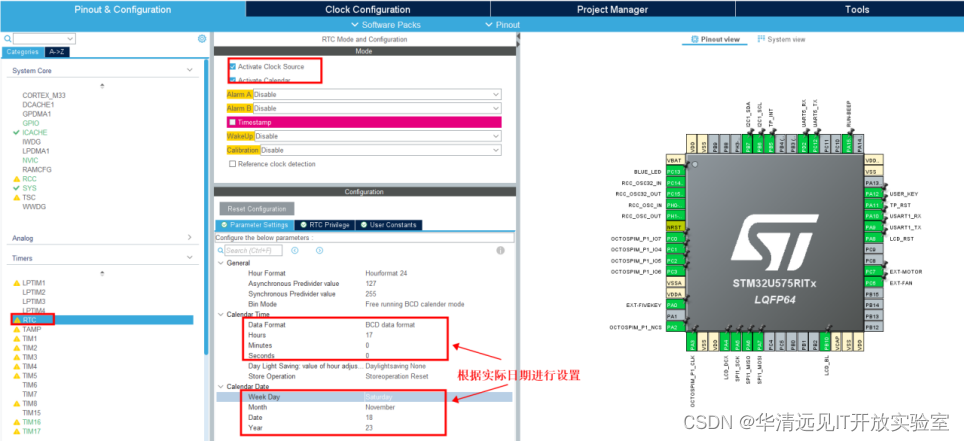The image size is (964, 442).
Task: Select the PC6 pin labeled EXT-FAN
Action: [x=873, y=283]
